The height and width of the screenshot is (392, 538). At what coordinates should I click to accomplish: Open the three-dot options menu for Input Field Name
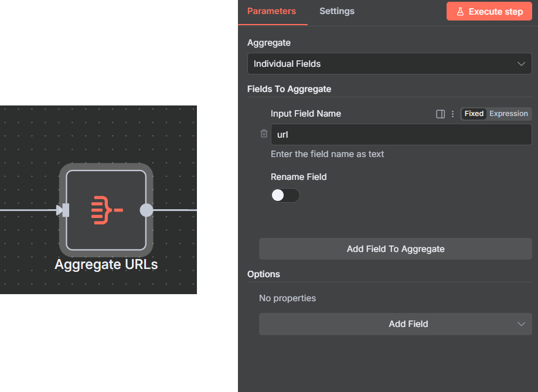coord(452,114)
